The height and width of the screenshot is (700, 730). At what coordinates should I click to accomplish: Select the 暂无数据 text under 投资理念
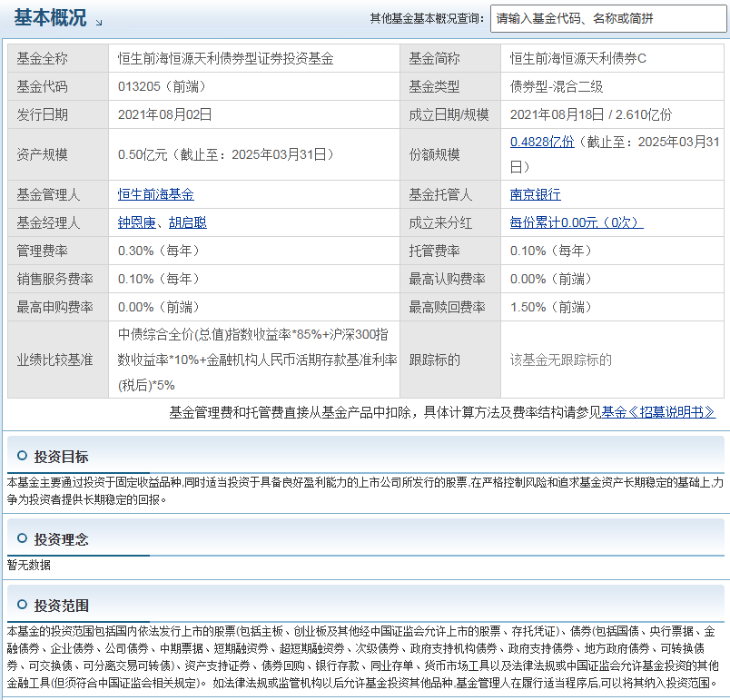point(29,565)
